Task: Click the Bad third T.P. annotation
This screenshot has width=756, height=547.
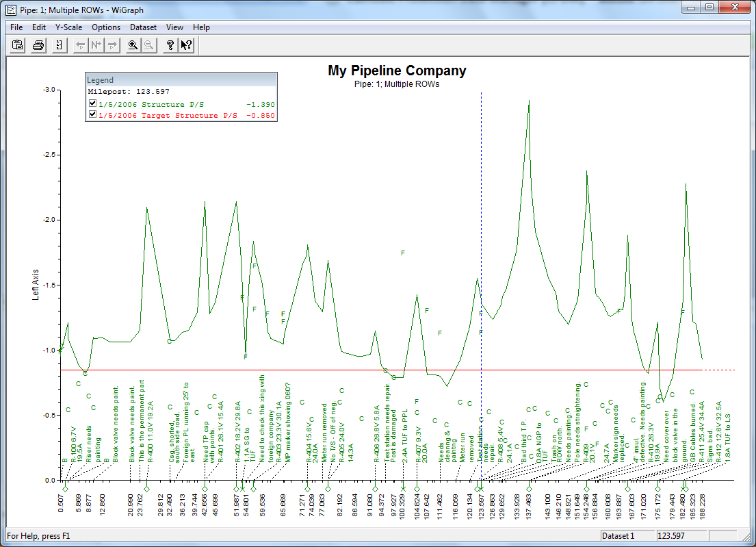Action: tap(524, 442)
